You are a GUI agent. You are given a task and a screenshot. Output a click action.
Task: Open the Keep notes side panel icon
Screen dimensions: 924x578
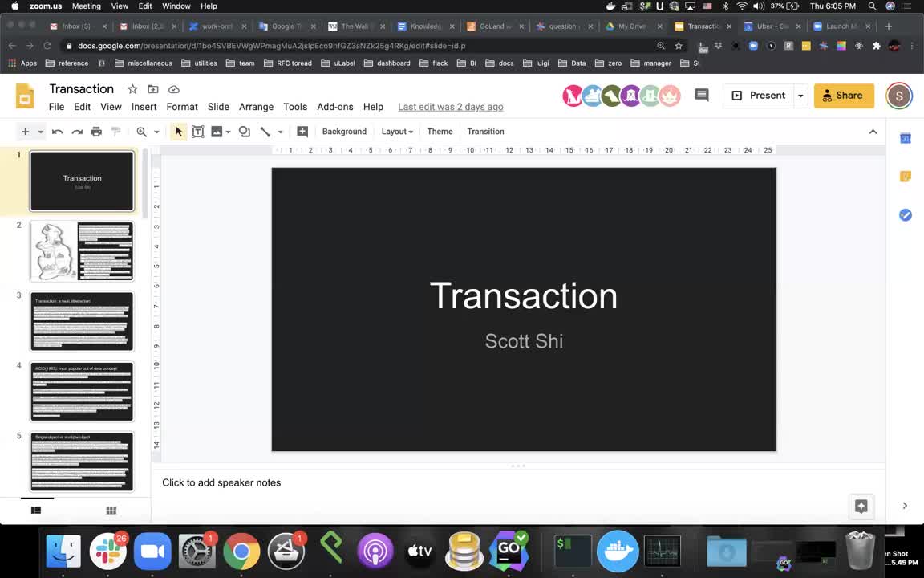[905, 177]
